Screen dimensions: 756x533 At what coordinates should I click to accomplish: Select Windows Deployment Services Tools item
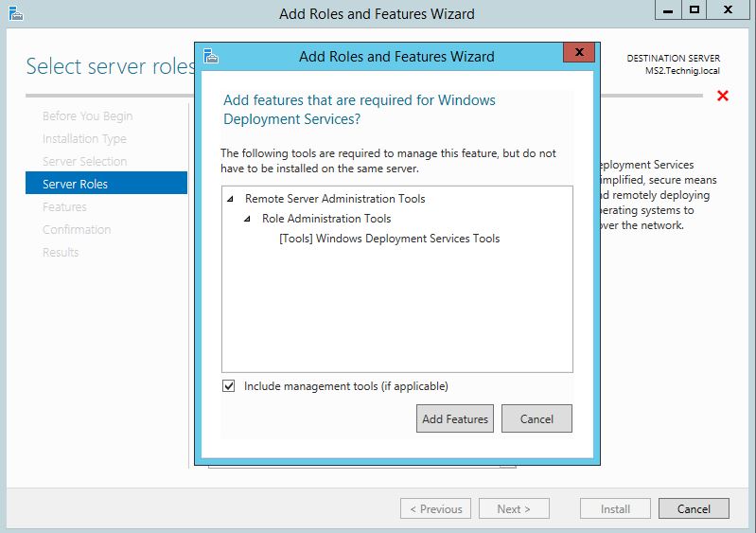(x=389, y=239)
